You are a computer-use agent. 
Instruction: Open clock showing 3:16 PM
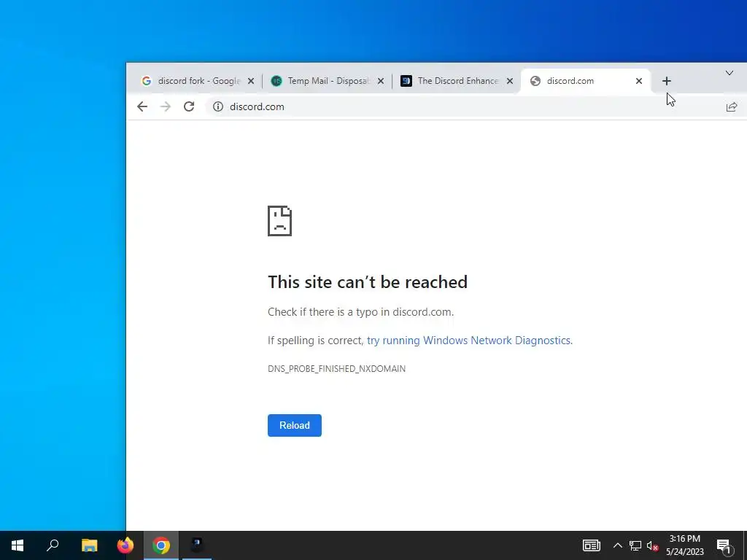(x=684, y=545)
